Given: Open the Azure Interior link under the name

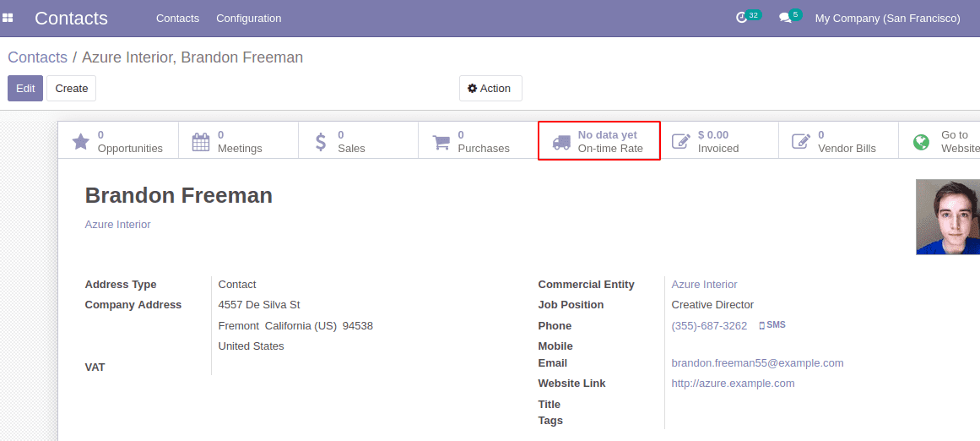Looking at the screenshot, I should [117, 224].
